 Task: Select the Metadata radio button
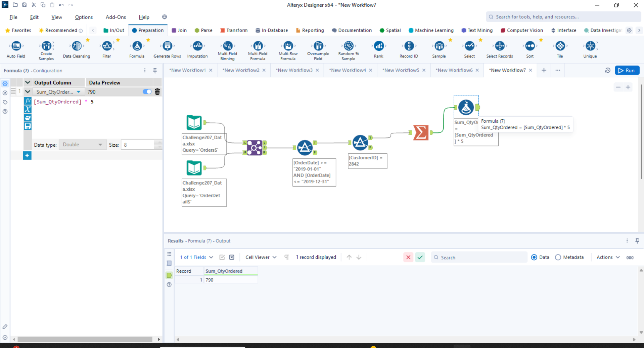(558, 257)
